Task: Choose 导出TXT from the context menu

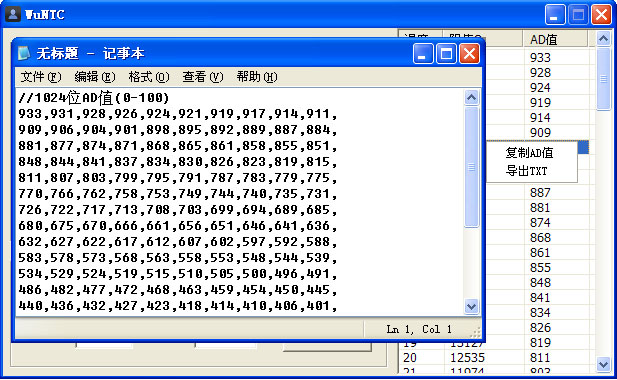Action: click(526, 171)
